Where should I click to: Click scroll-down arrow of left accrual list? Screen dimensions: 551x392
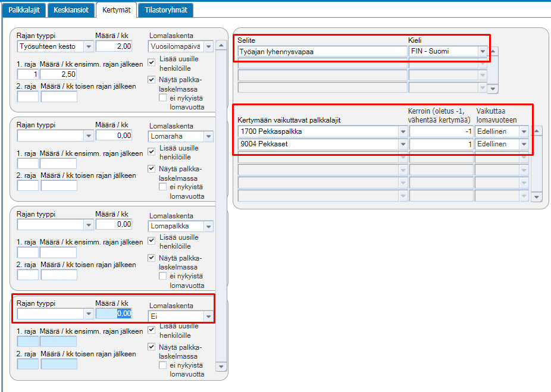221,366
